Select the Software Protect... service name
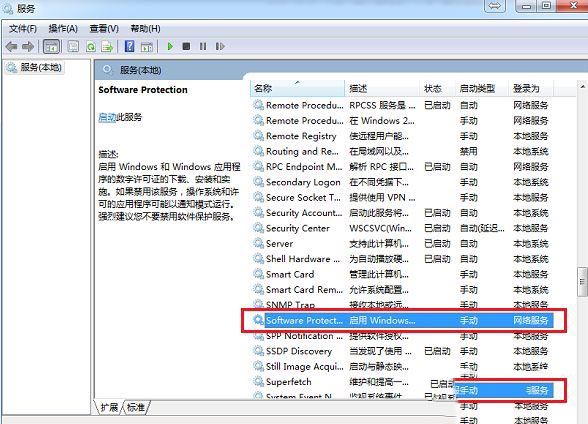Image resolution: width=588 pixels, height=424 pixels. pyautogui.click(x=304, y=320)
